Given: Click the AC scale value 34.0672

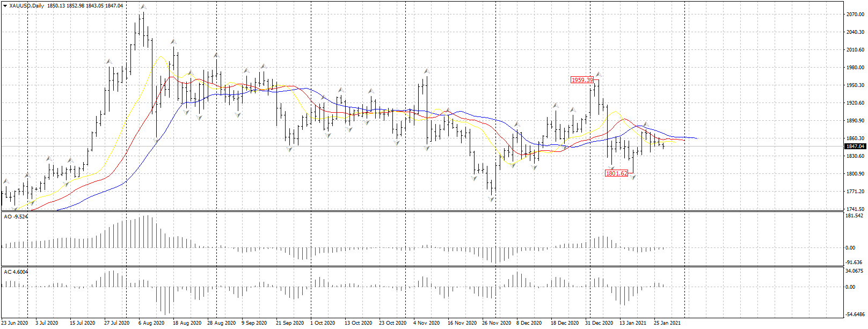Looking at the screenshot, I should (854, 271).
